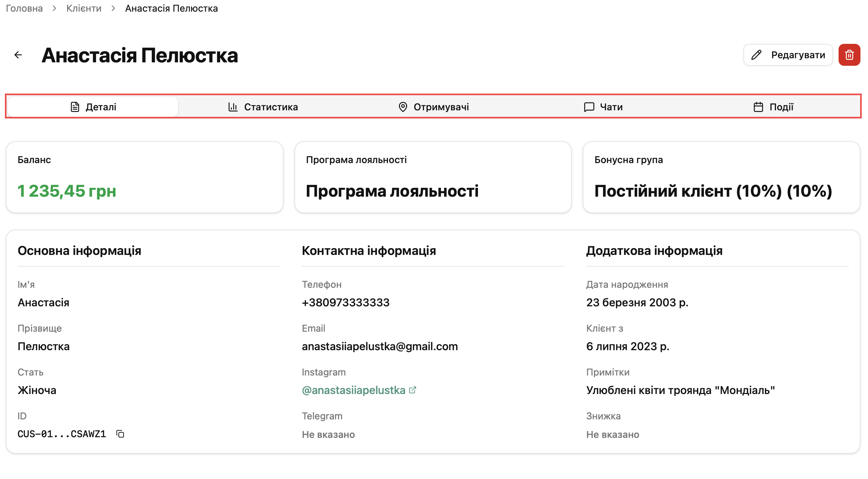The height and width of the screenshot is (479, 868).
Task: Click the Дата народження label
Action: 627,284
